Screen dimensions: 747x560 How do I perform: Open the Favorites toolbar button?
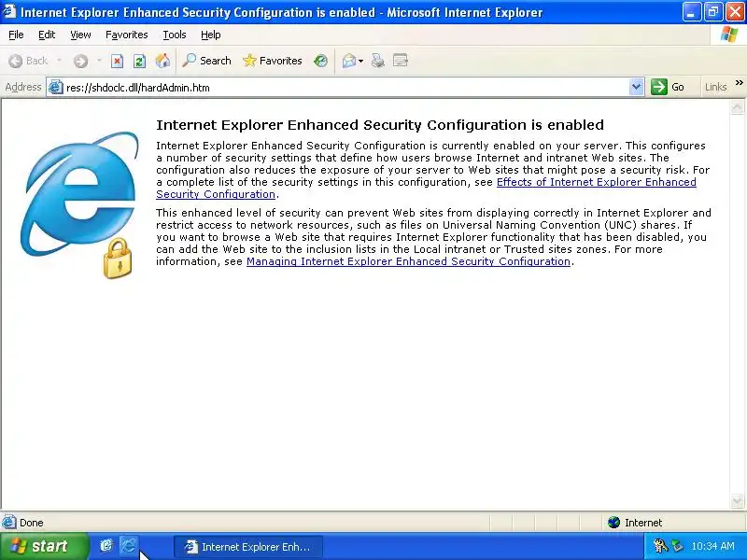(273, 61)
